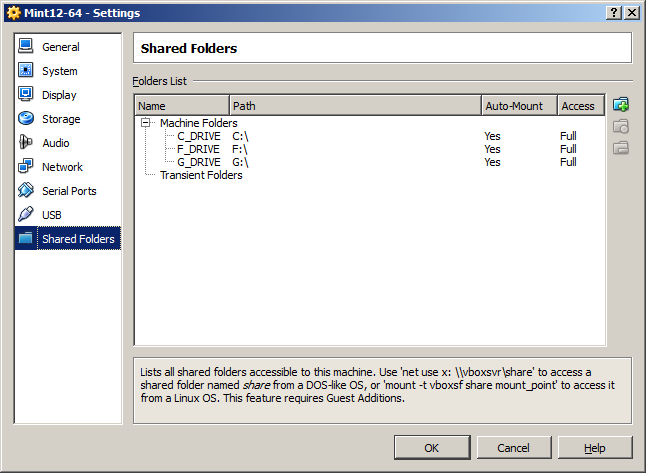This screenshot has width=646, height=473.
Task: Open the Audio settings category
Action: pos(56,143)
